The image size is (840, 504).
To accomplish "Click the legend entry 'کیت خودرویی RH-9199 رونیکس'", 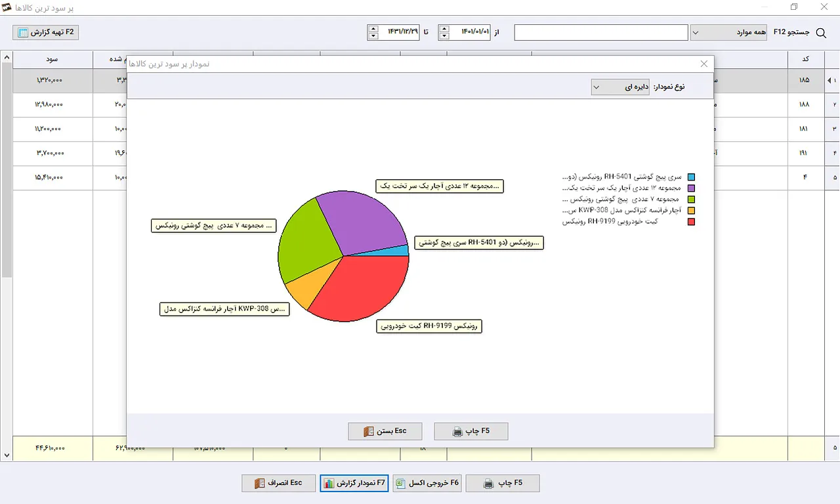I will point(610,222).
